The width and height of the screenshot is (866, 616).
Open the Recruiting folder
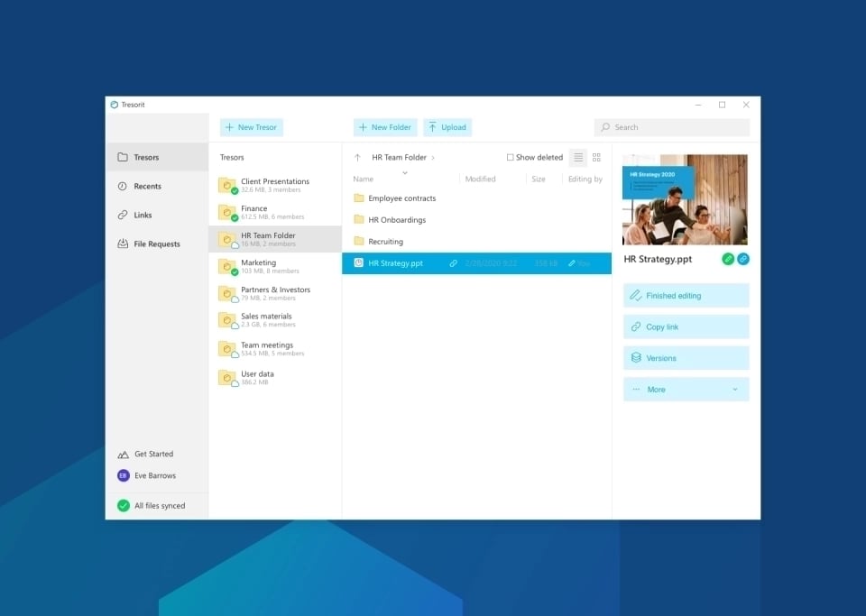385,241
